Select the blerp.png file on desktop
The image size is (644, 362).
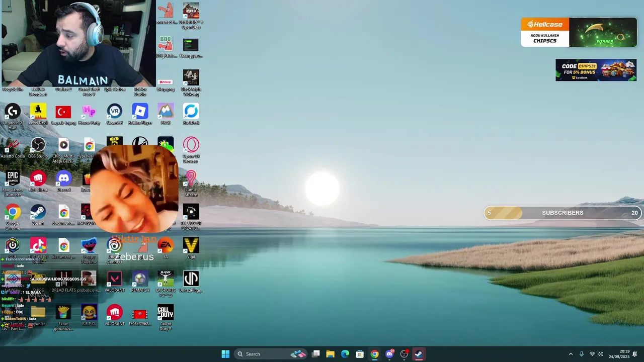[x=166, y=83]
